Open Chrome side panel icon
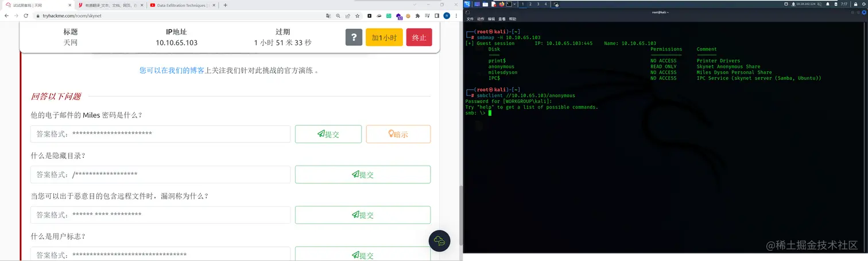This screenshot has width=868, height=261. pyautogui.click(x=437, y=16)
